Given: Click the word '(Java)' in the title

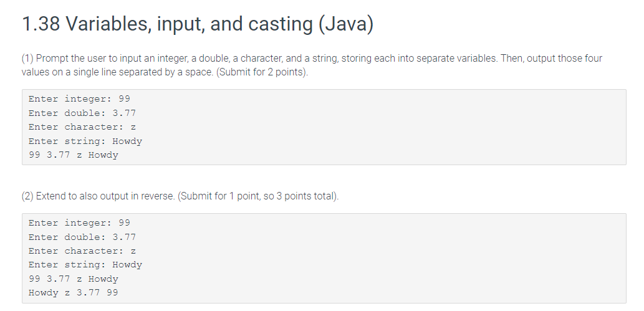Looking at the screenshot, I should pos(346,24).
